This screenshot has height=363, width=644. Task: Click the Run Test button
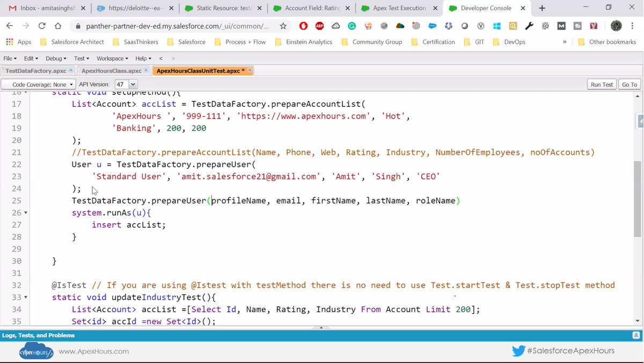[601, 84]
